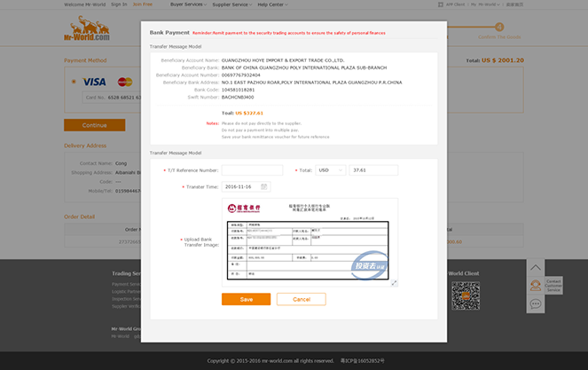The height and width of the screenshot is (370, 588).
Task: Expand the Help Center menu
Action: point(272,4)
